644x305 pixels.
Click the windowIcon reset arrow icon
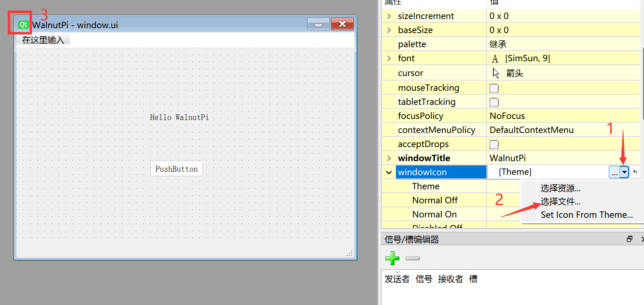(x=635, y=172)
